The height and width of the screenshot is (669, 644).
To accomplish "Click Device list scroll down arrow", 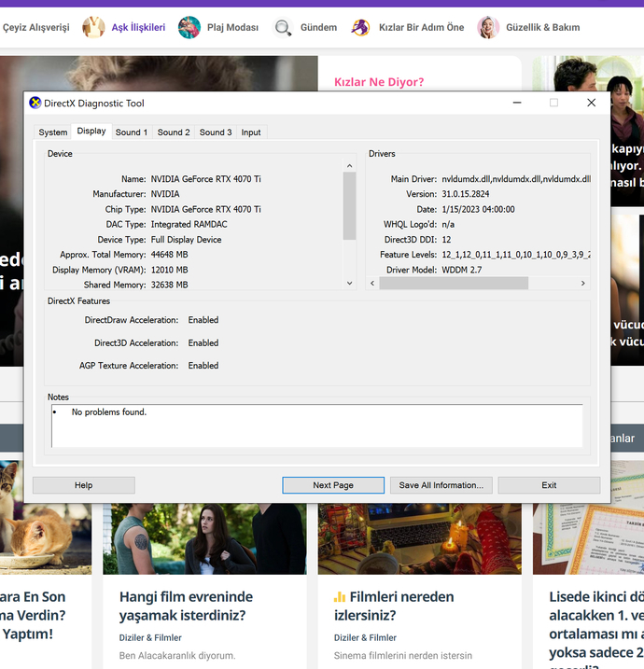I will [x=349, y=284].
